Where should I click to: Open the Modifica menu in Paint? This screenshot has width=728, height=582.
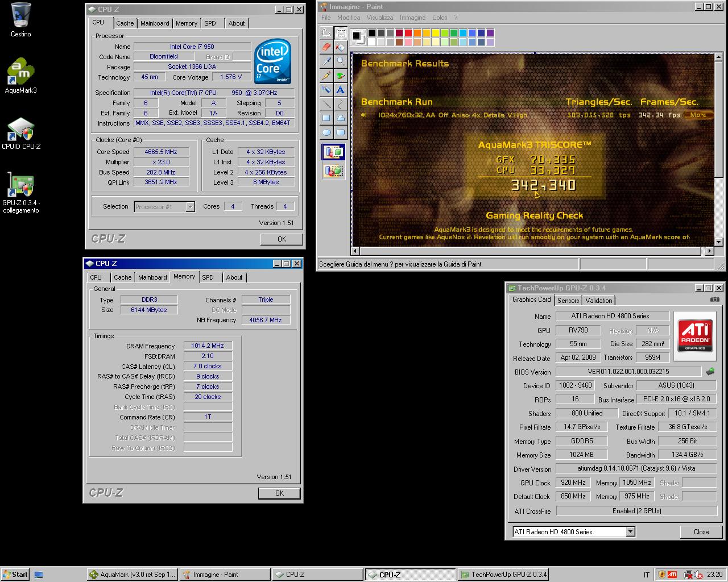[x=349, y=18]
